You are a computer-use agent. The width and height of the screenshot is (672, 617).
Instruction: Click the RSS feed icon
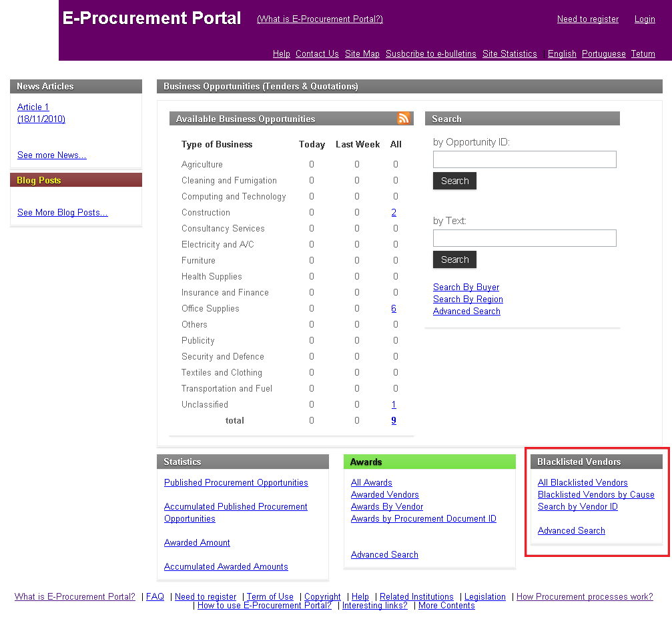(403, 119)
